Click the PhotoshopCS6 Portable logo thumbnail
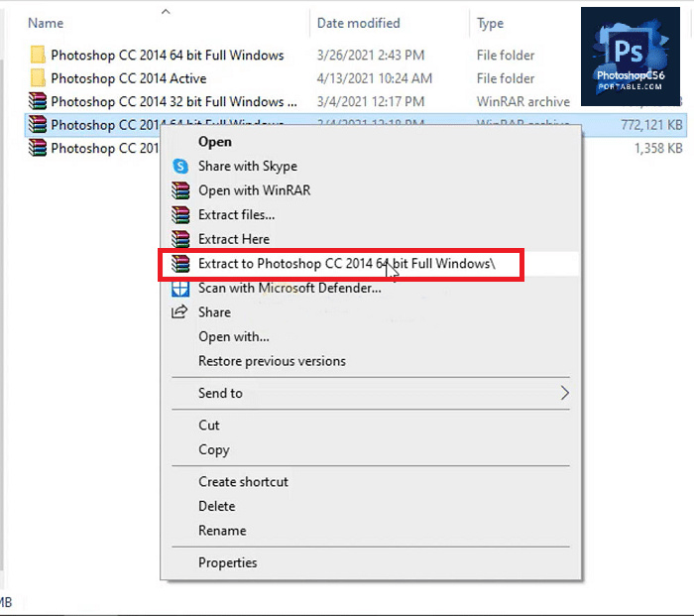 point(631,57)
